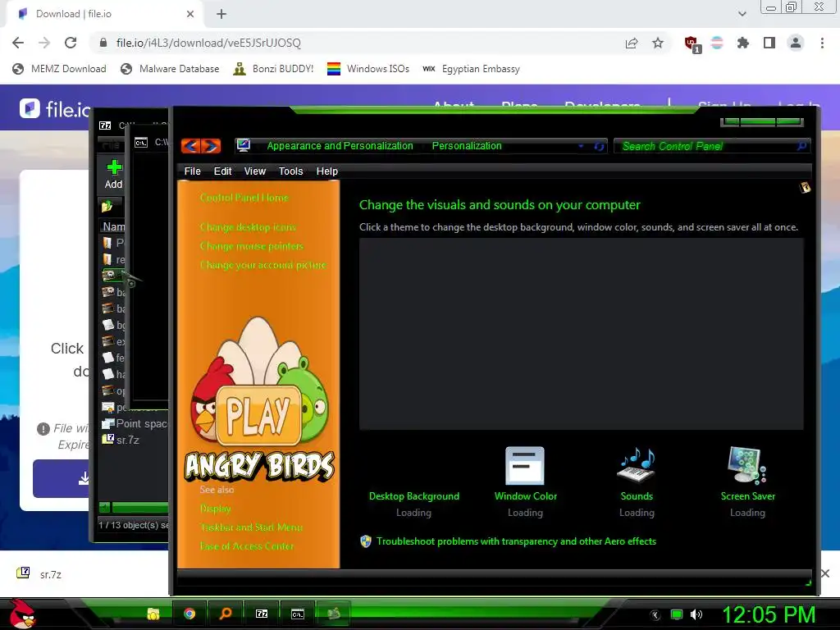
Task: Open the MEMZ Download bookmark
Action: pyautogui.click(x=59, y=69)
